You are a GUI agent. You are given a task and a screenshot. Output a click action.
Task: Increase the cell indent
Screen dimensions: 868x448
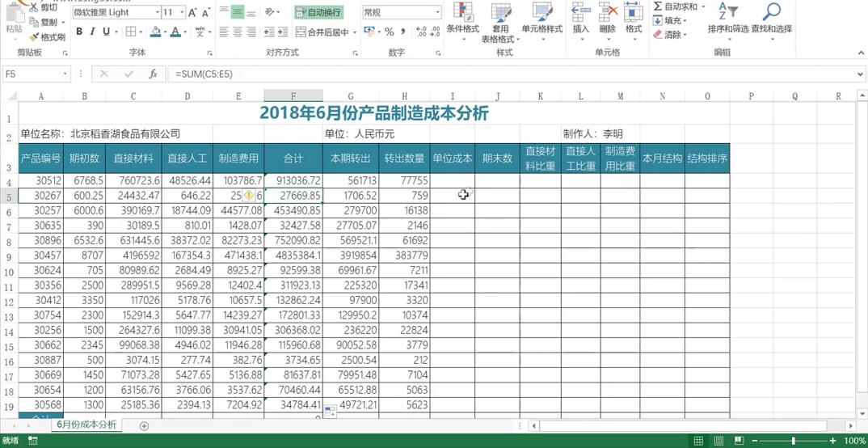coord(284,32)
